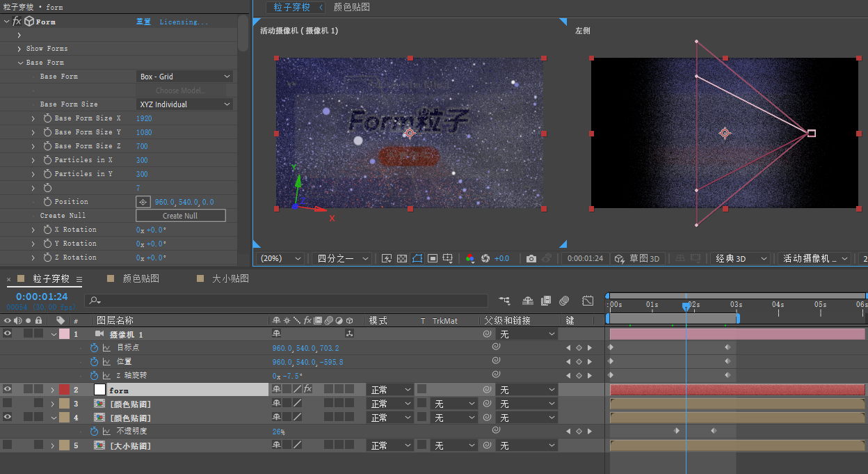Click the 0:00:01:24 viewer timecode button
This screenshot has height=474, width=868.
point(585,258)
